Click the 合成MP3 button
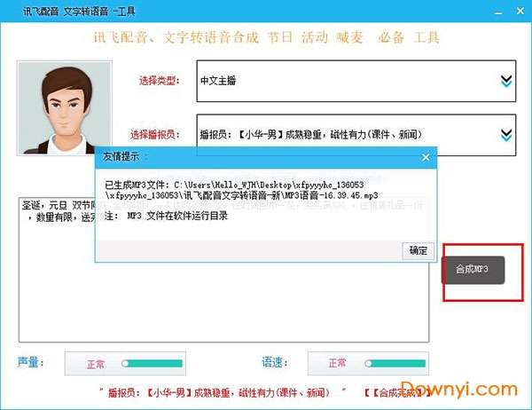 473,270
